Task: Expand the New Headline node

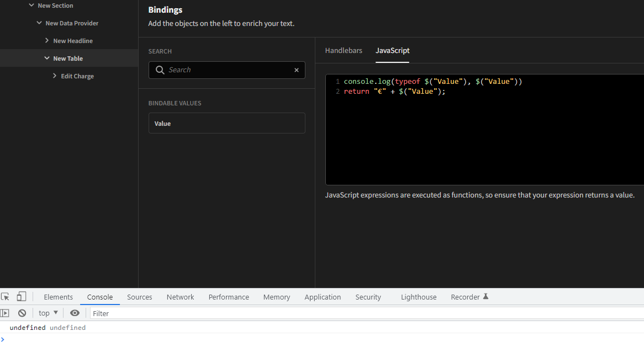Action: (46, 40)
